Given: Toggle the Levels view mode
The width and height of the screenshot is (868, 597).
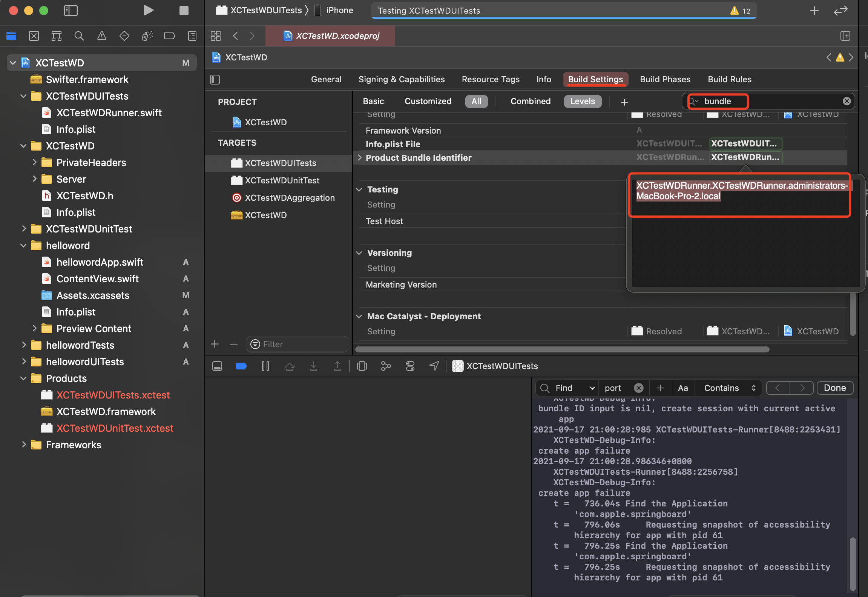Looking at the screenshot, I should click(582, 101).
